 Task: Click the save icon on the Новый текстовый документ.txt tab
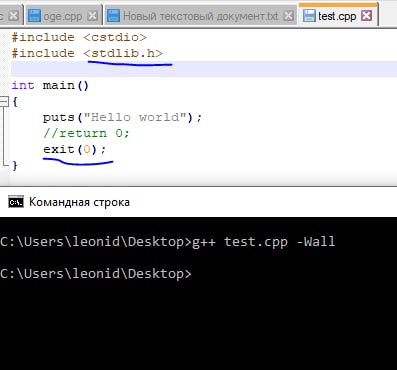(x=113, y=16)
